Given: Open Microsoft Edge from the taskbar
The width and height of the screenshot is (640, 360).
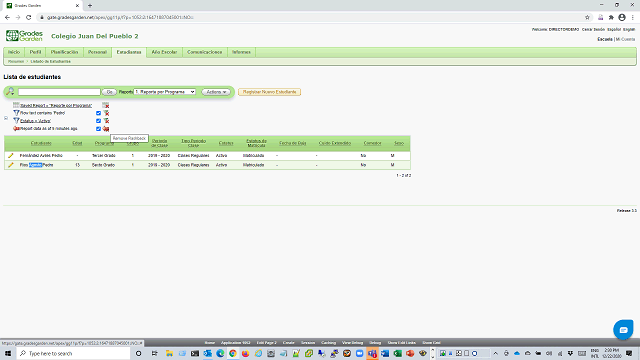Looking at the screenshot, I should tap(220, 353).
